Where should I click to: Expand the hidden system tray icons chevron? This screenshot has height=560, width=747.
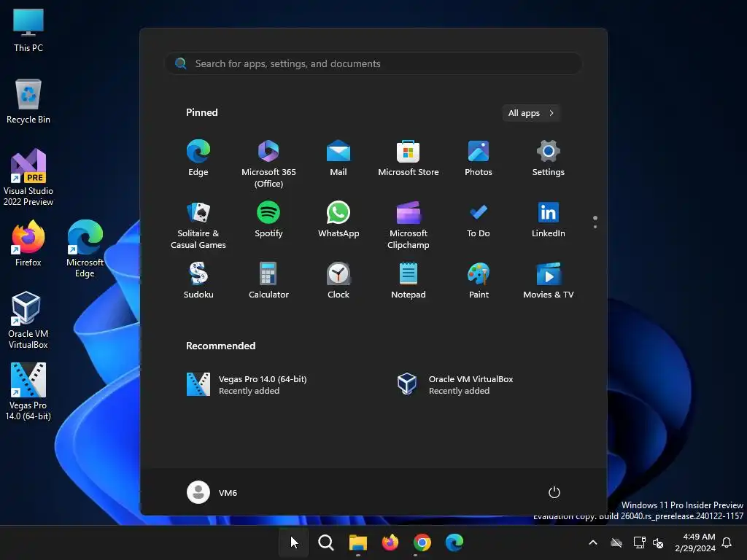[x=593, y=542]
